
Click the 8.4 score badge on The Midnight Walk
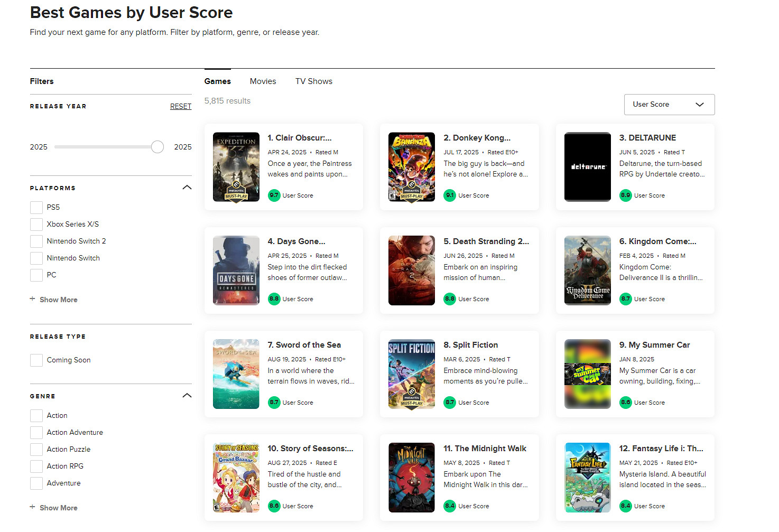(449, 506)
